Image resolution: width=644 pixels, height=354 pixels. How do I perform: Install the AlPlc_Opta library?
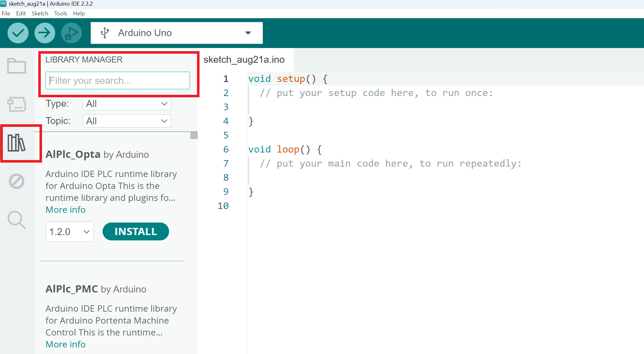(x=136, y=232)
